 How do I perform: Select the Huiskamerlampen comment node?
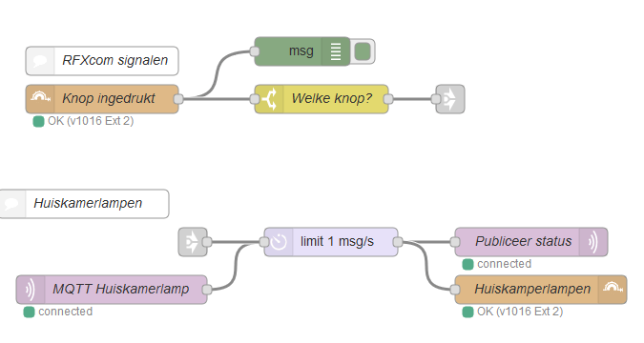click(x=84, y=204)
